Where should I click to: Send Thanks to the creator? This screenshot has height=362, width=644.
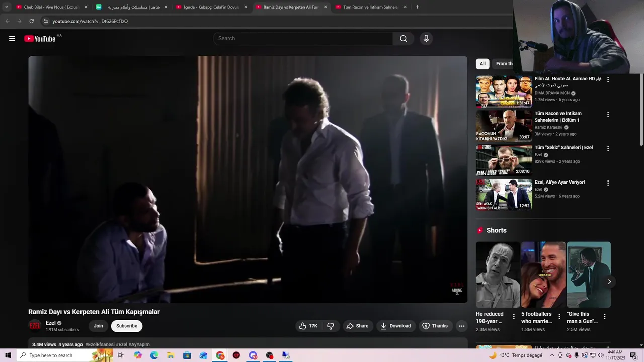pos(435,326)
